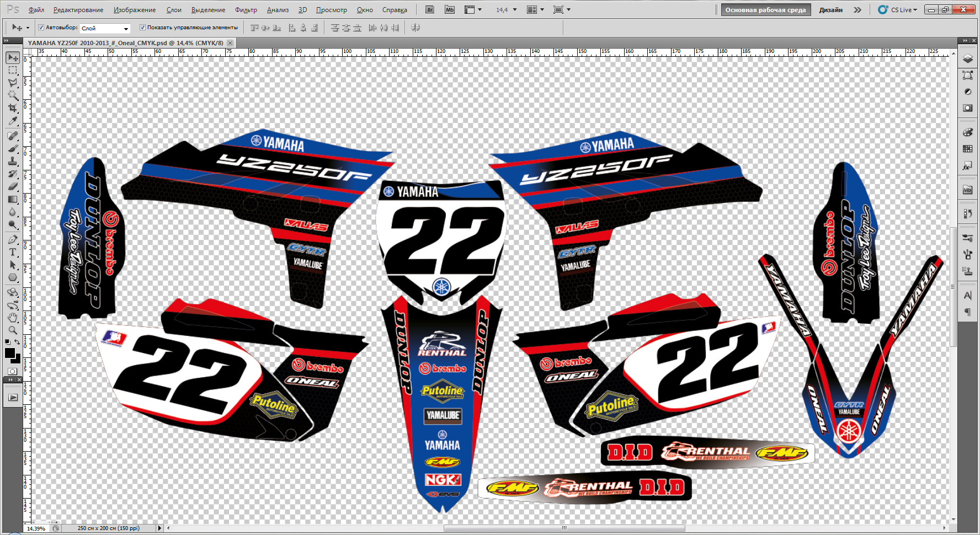Select the Rectangular Marquee tool
Image resolution: width=980 pixels, height=535 pixels.
click(13, 71)
